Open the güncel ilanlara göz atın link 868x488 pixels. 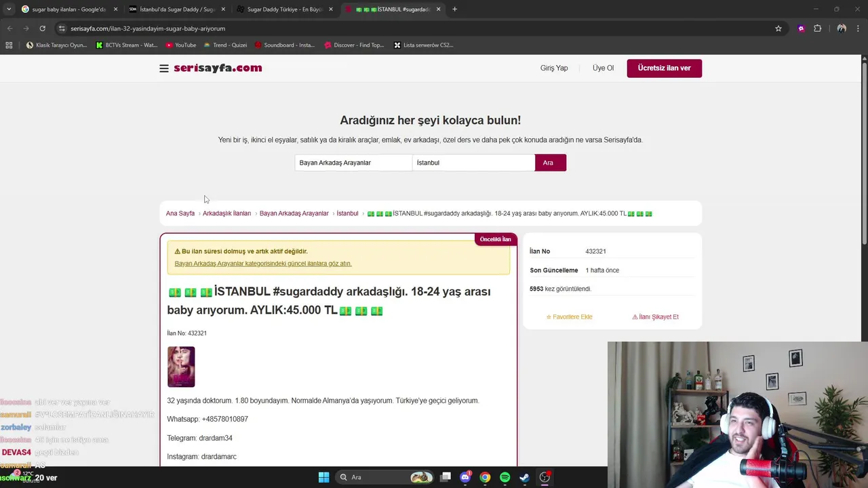pyautogui.click(x=263, y=264)
